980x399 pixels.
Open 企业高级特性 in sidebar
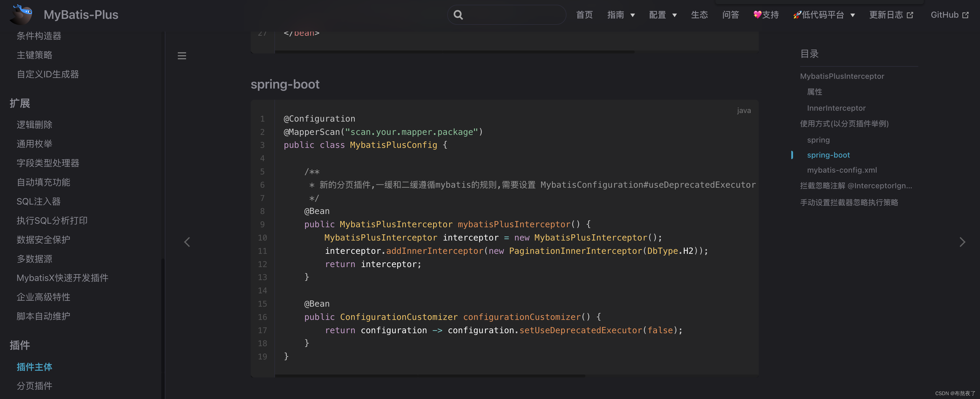pos(43,297)
